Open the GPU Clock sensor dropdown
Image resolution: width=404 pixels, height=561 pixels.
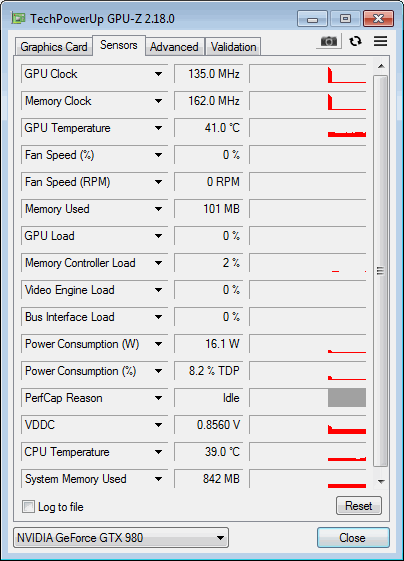coord(158,74)
